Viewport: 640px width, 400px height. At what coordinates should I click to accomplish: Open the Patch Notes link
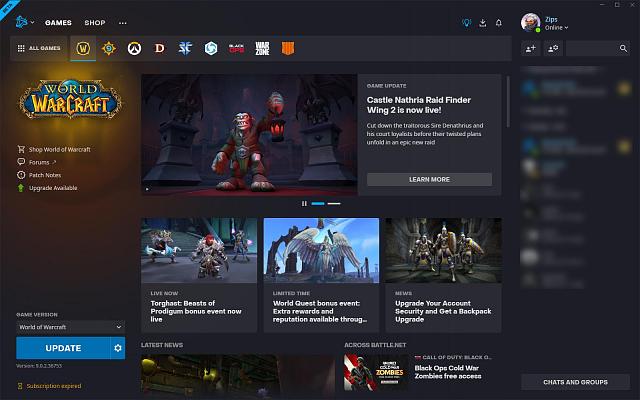[x=39, y=175]
